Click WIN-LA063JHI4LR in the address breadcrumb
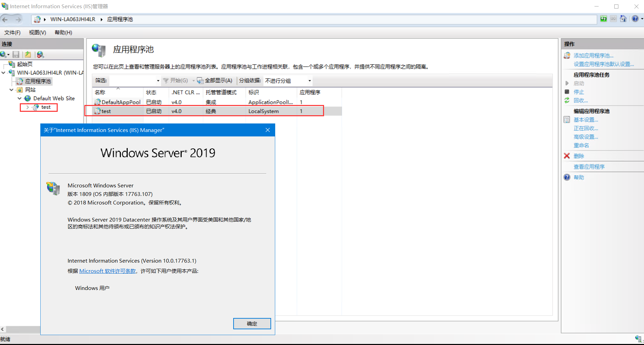 (73, 19)
